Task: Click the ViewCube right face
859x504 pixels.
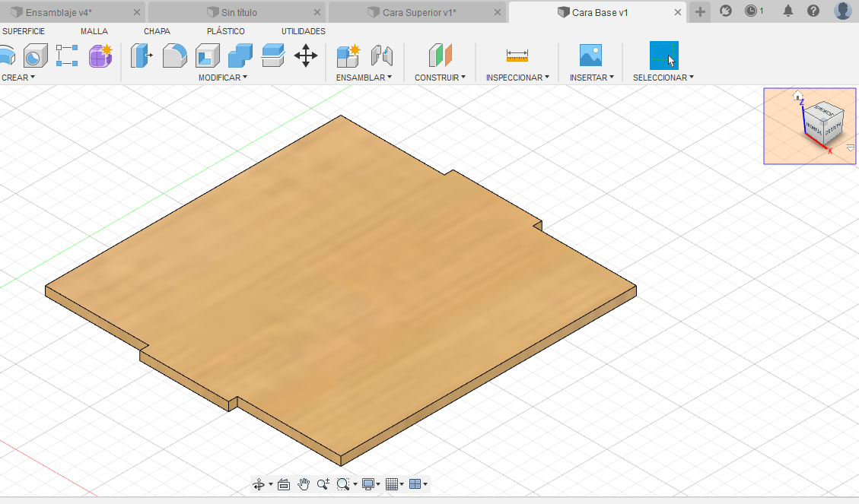Action: pos(834,128)
